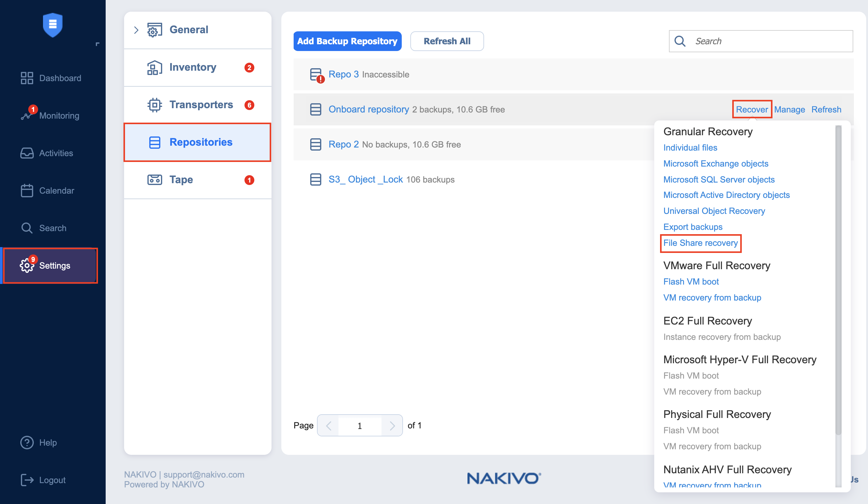Click the Refresh All button
This screenshot has width=868, height=504.
[x=447, y=41]
